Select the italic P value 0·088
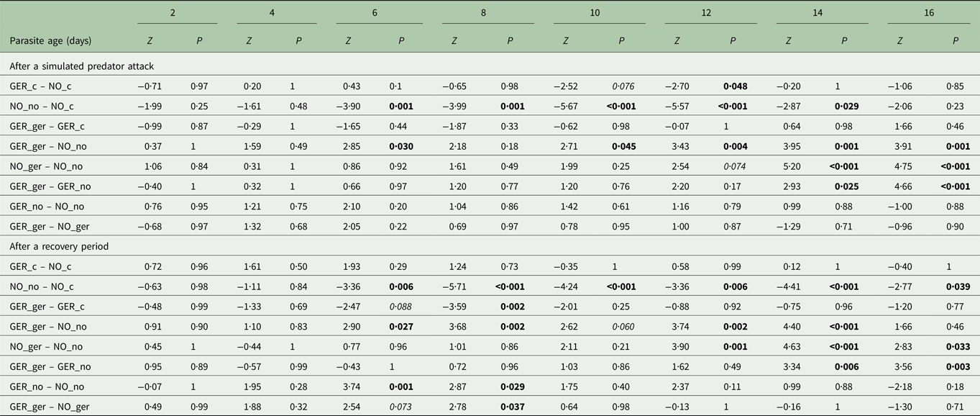Screen dimensions: 980x416 tap(401, 307)
